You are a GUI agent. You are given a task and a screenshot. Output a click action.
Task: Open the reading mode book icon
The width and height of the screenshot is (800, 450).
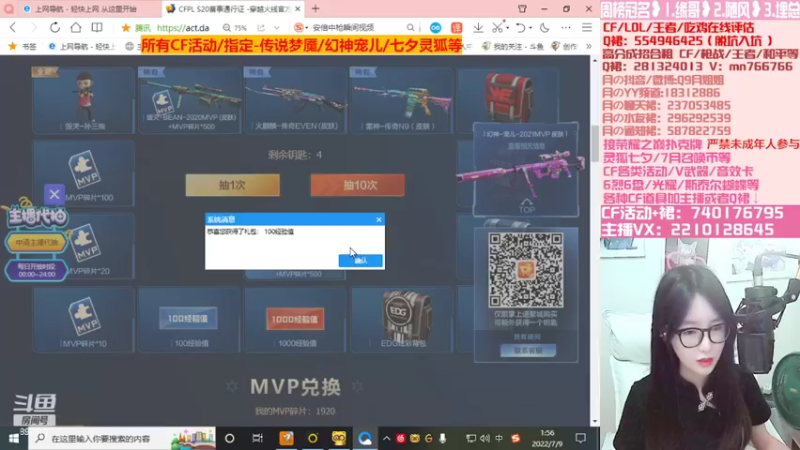click(x=97, y=28)
